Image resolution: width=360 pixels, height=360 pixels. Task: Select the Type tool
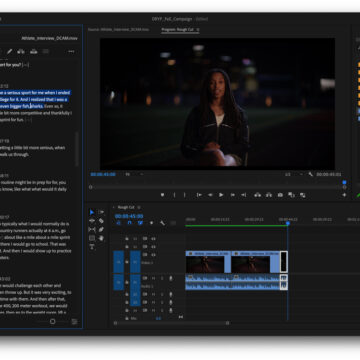coord(92,247)
